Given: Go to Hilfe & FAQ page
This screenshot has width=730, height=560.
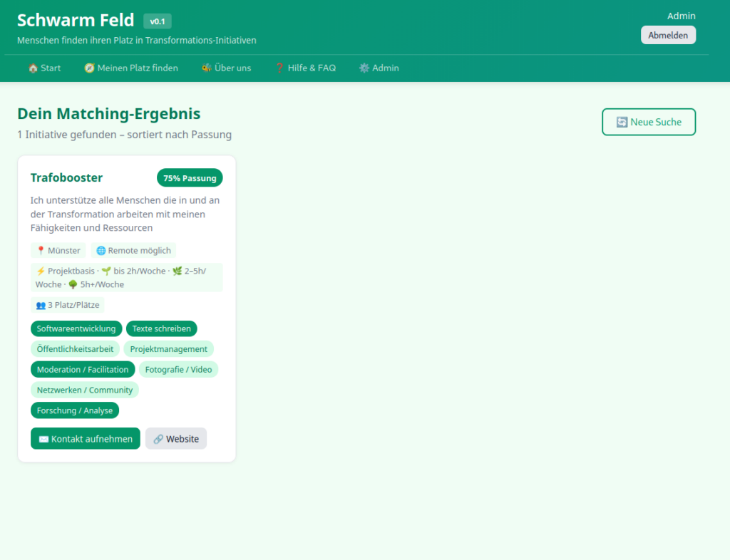Looking at the screenshot, I should point(305,68).
